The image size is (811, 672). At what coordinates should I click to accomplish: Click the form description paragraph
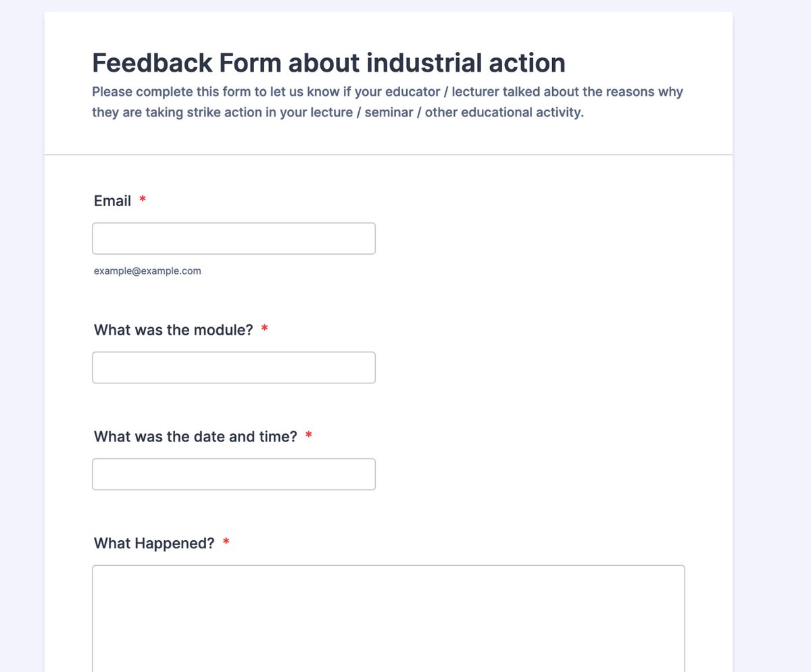(388, 102)
